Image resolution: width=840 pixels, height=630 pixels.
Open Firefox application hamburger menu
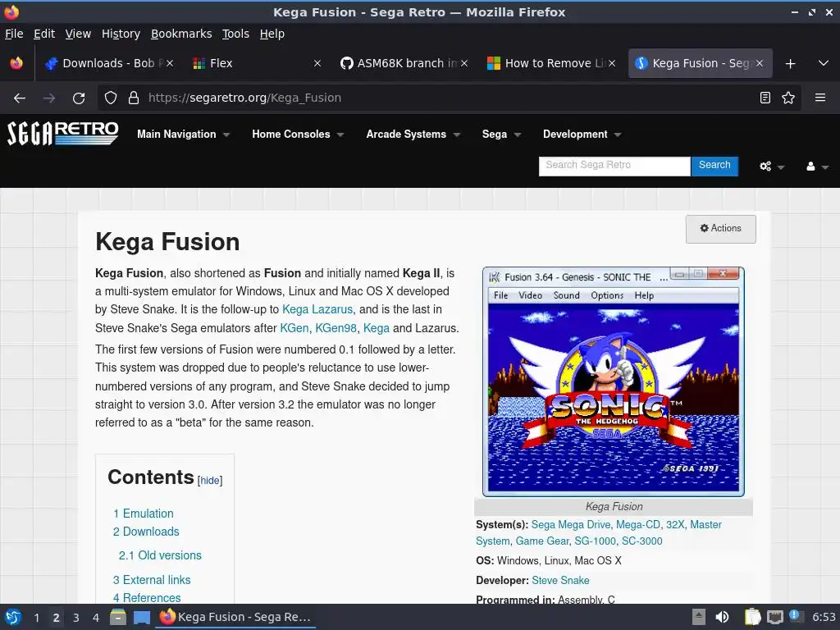(819, 98)
